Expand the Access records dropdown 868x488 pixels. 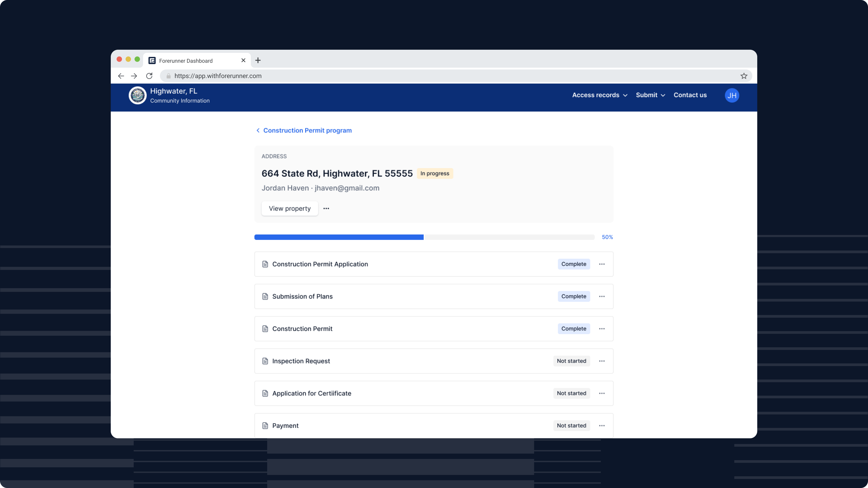click(599, 95)
